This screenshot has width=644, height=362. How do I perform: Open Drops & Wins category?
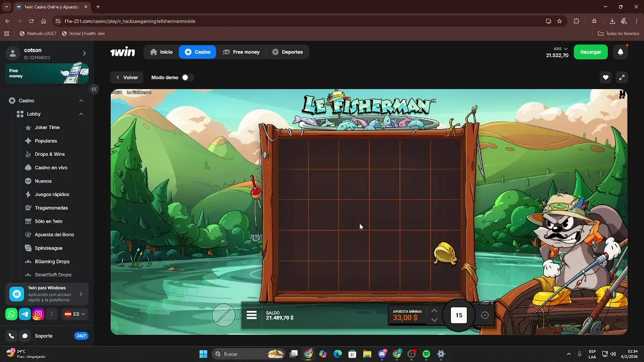[x=49, y=154]
